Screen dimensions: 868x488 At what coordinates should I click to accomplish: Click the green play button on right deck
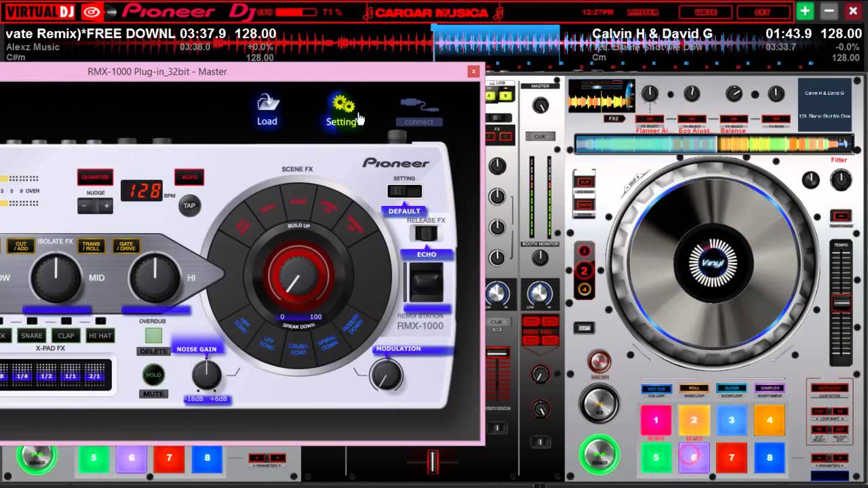click(x=599, y=454)
